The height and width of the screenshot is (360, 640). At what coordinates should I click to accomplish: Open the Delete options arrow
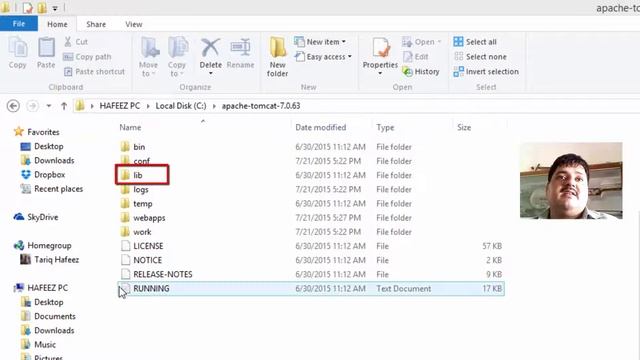(211, 73)
